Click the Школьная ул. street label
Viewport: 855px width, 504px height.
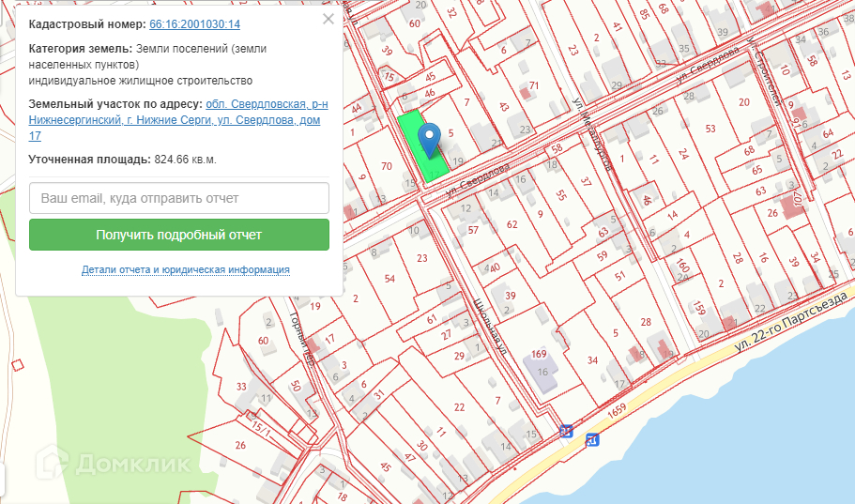pos(490,327)
